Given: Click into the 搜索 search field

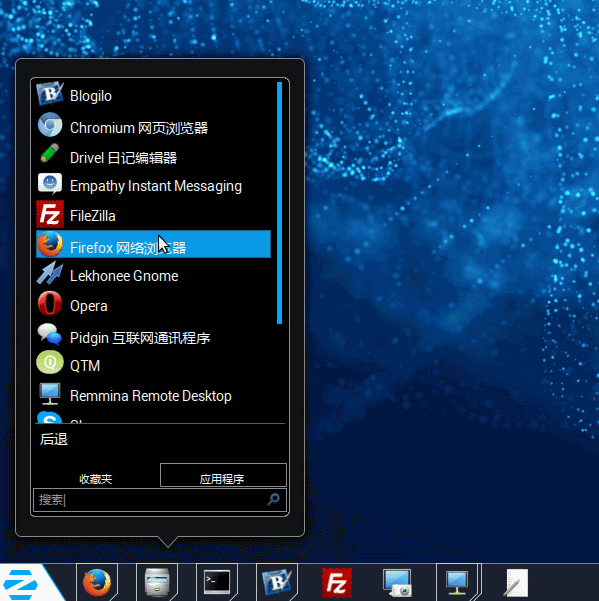Looking at the screenshot, I should click(160, 500).
